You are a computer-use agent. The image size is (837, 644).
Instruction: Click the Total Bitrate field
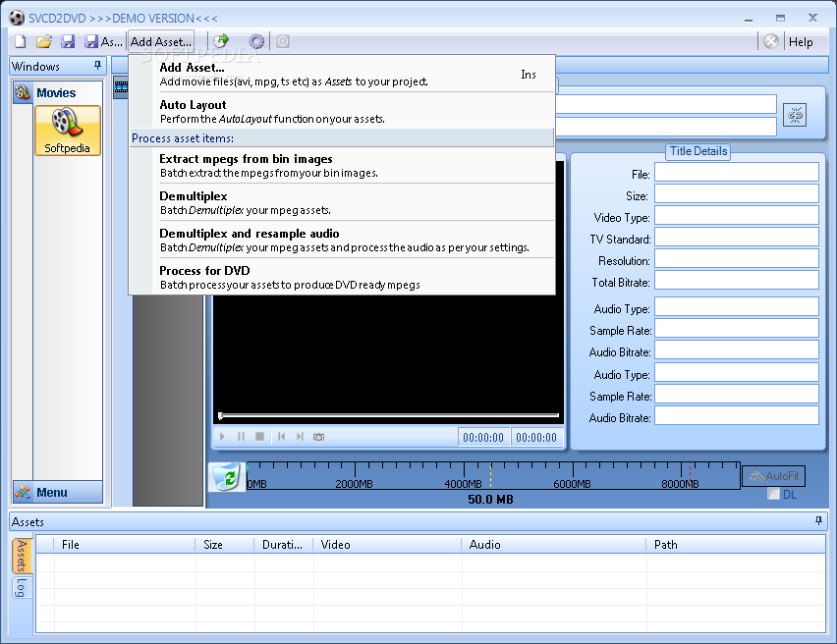click(x=737, y=280)
